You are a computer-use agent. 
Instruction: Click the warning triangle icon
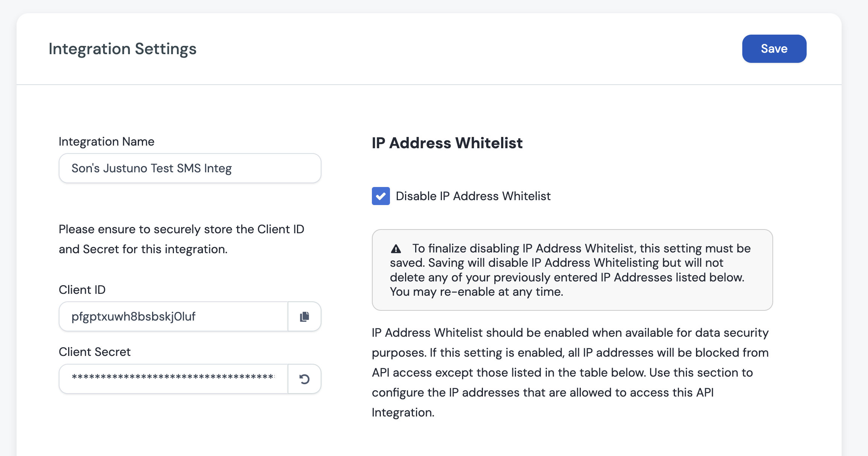[396, 249]
